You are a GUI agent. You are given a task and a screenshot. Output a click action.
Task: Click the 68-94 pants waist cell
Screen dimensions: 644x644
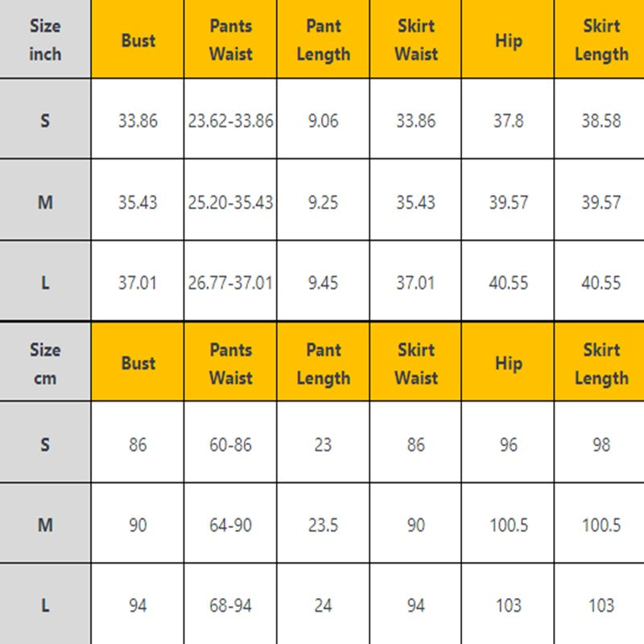(x=230, y=605)
